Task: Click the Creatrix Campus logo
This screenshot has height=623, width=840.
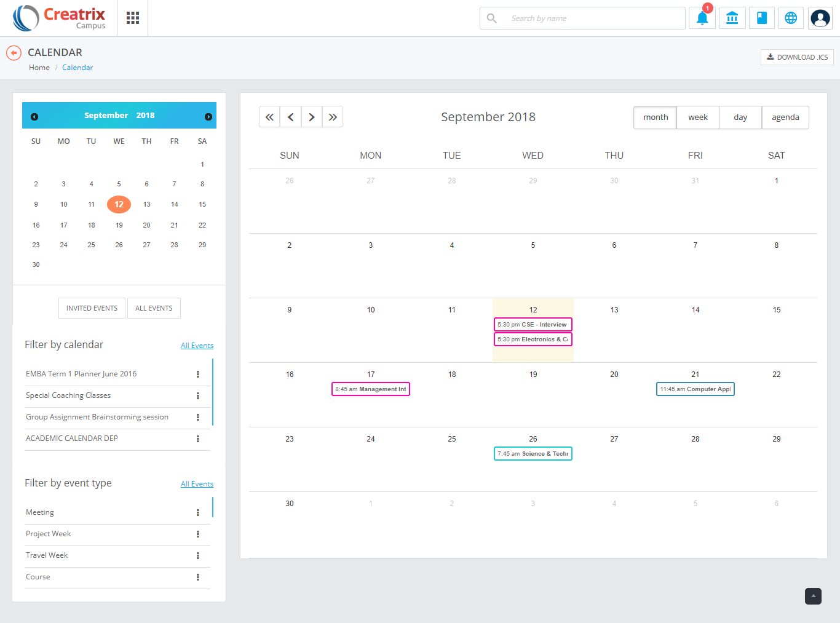Action: click(60, 18)
